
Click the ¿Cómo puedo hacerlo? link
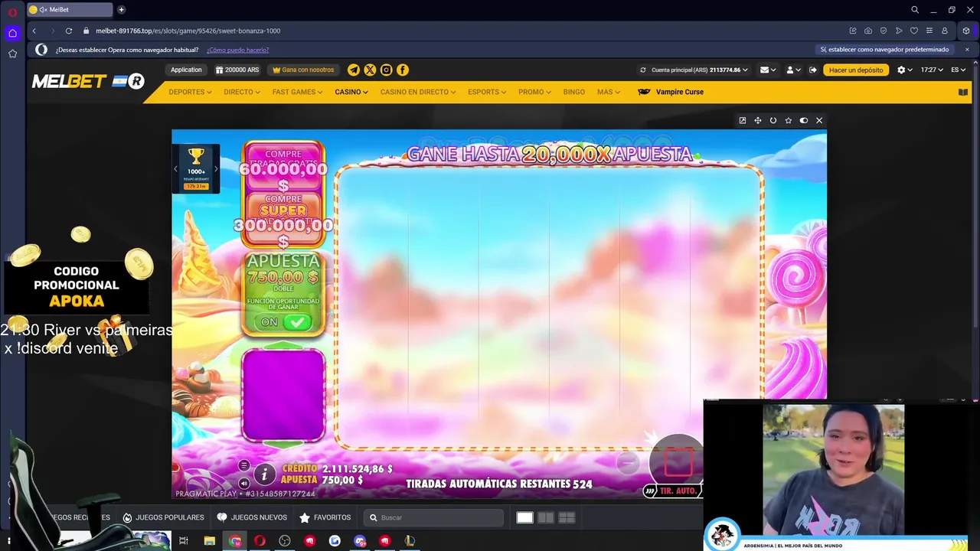tap(237, 50)
